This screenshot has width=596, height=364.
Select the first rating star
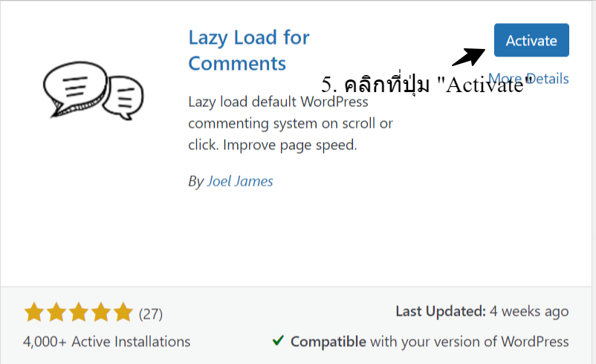[x=34, y=312]
